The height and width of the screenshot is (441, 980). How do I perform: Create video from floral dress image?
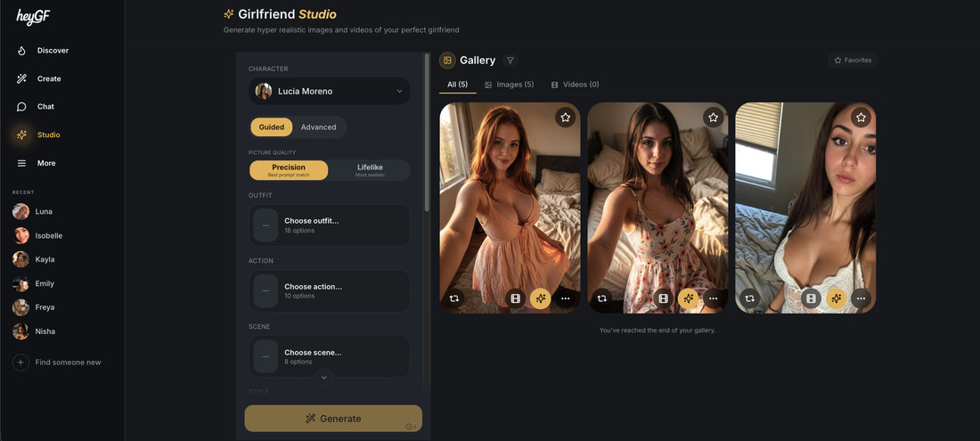click(x=664, y=298)
